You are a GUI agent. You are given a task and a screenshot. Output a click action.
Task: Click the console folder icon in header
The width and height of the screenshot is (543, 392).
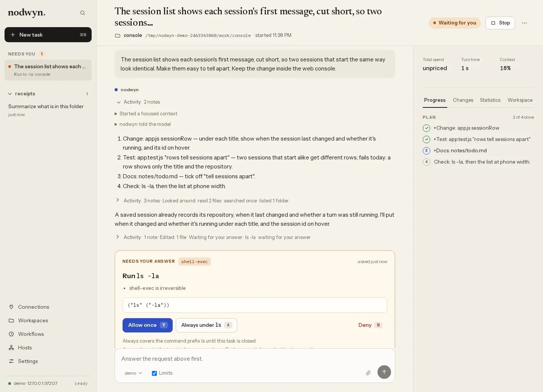(118, 35)
